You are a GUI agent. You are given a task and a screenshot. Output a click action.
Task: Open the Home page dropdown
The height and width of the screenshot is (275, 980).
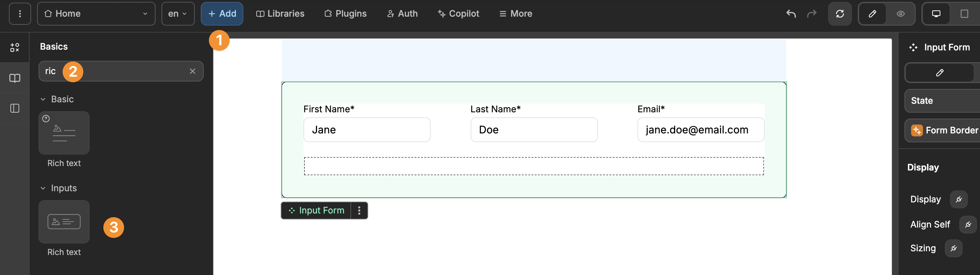coord(96,14)
